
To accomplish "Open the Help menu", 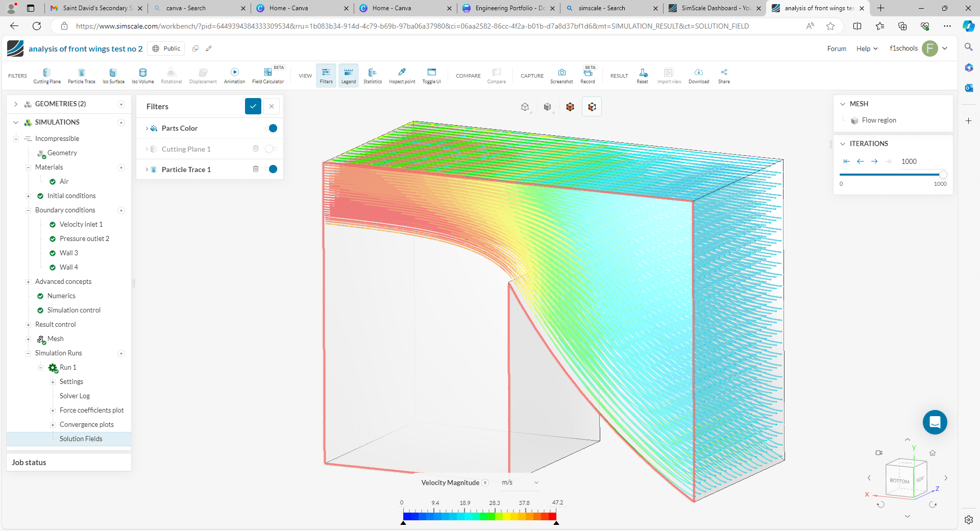I will point(867,49).
